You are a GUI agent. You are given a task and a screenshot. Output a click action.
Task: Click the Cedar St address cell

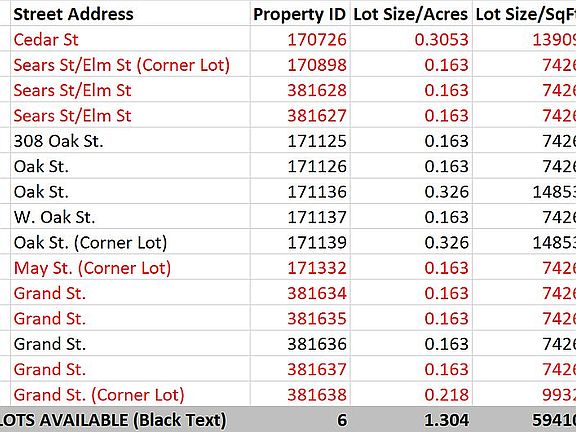coord(130,39)
